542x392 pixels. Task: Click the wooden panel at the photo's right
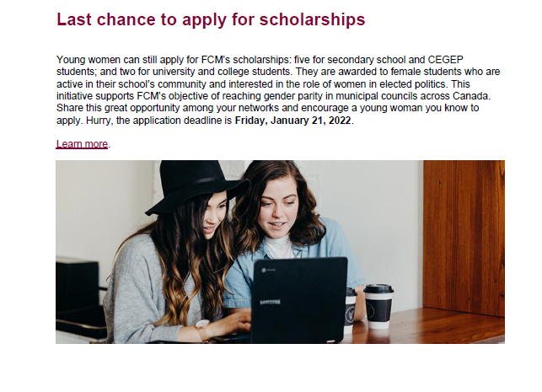click(464, 238)
